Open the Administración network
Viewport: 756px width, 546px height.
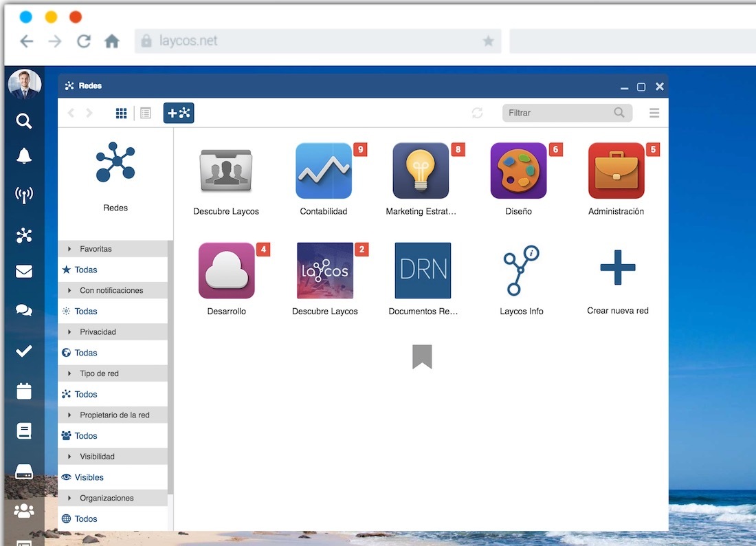pos(616,171)
